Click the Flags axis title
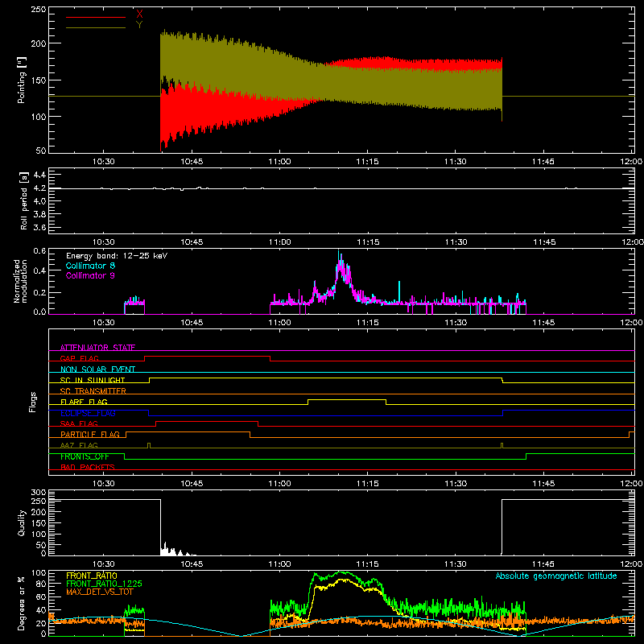 (32, 402)
